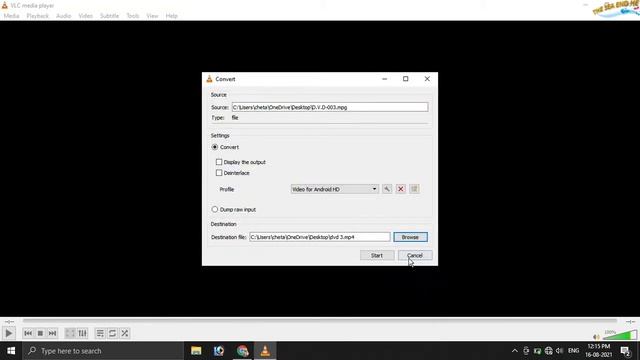Open the Tools menu
Image resolution: width=640 pixels, height=360 pixels.
tap(133, 16)
